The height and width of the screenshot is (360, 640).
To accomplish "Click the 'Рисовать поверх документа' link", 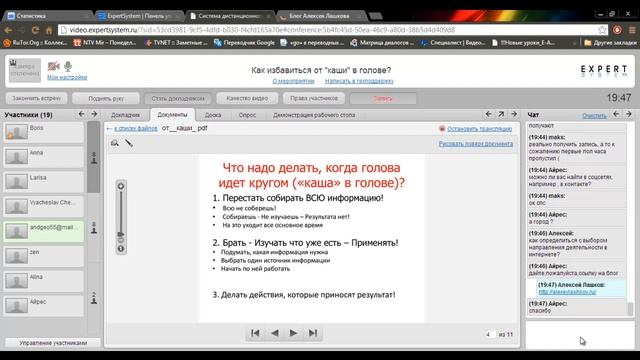I will [x=476, y=144].
